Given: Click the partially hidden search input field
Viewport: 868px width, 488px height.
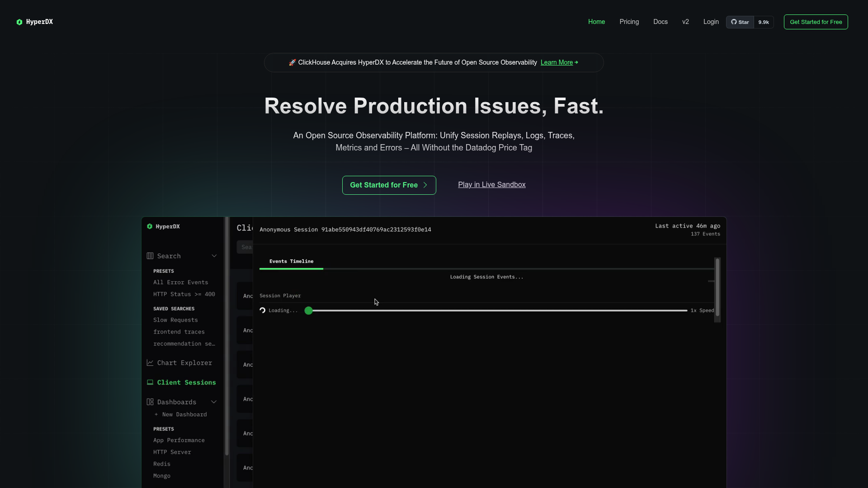Looking at the screenshot, I should pos(245,247).
